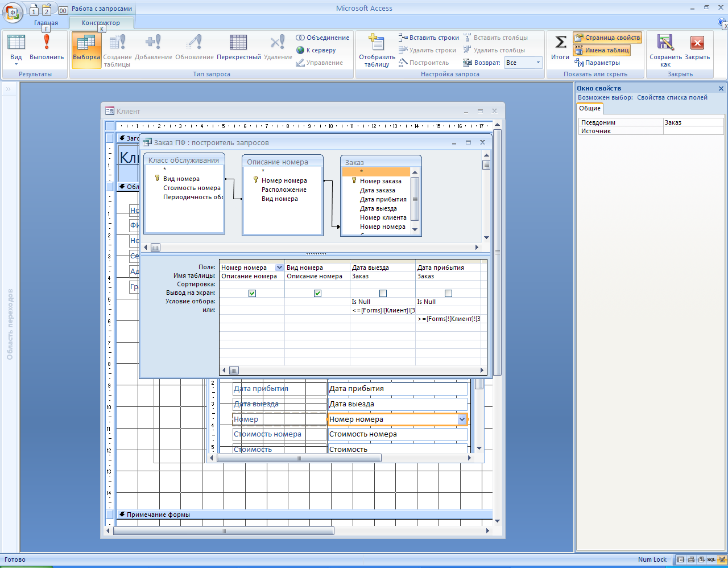728x568 pixels.
Task: Select Номер клиента field in Заказ table
Action: (x=383, y=217)
